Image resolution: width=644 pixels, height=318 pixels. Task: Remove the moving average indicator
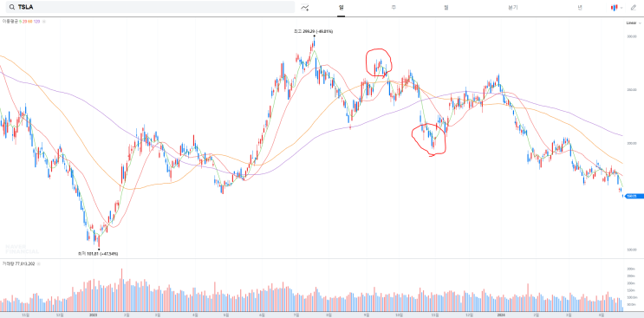coord(43,21)
